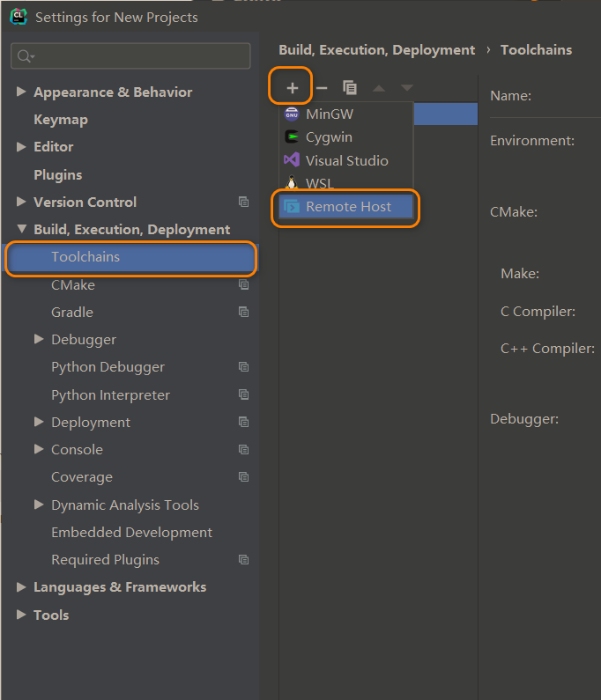Expand Dynamic Analysis Tools node
This screenshot has width=601, height=700.
coord(39,505)
